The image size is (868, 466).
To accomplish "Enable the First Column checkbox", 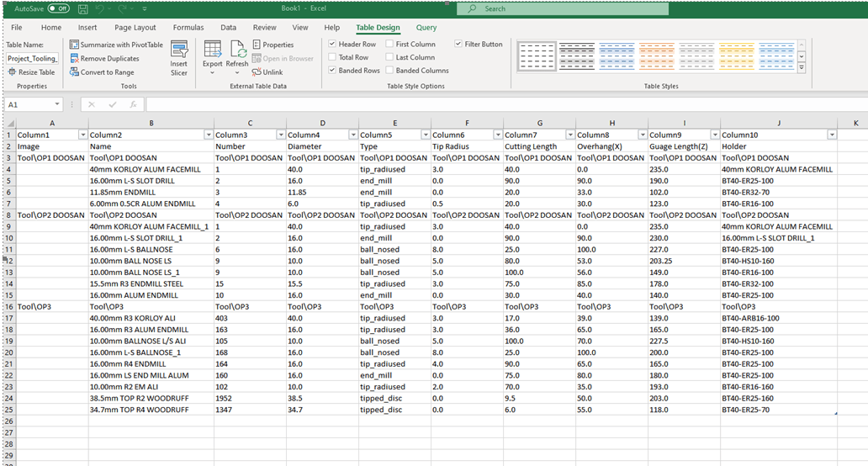I will pyautogui.click(x=389, y=44).
